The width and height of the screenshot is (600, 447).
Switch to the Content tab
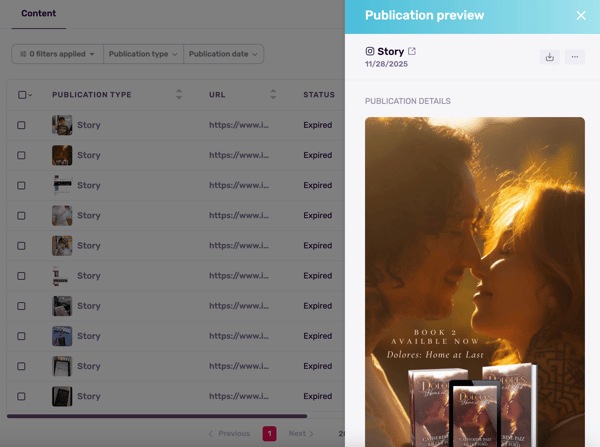tap(39, 14)
